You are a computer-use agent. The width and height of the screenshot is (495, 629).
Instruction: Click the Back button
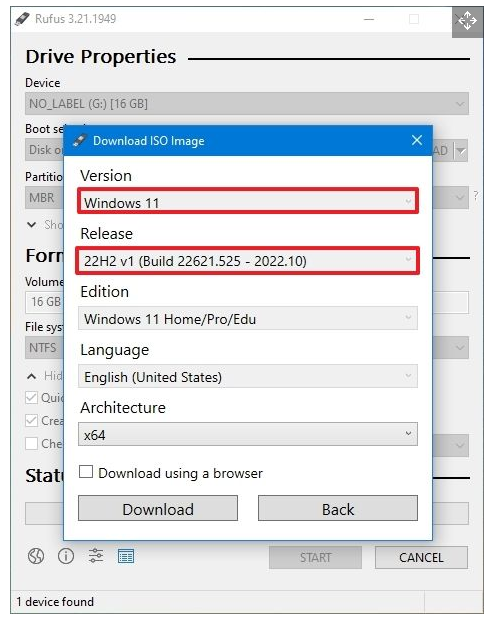point(338,508)
